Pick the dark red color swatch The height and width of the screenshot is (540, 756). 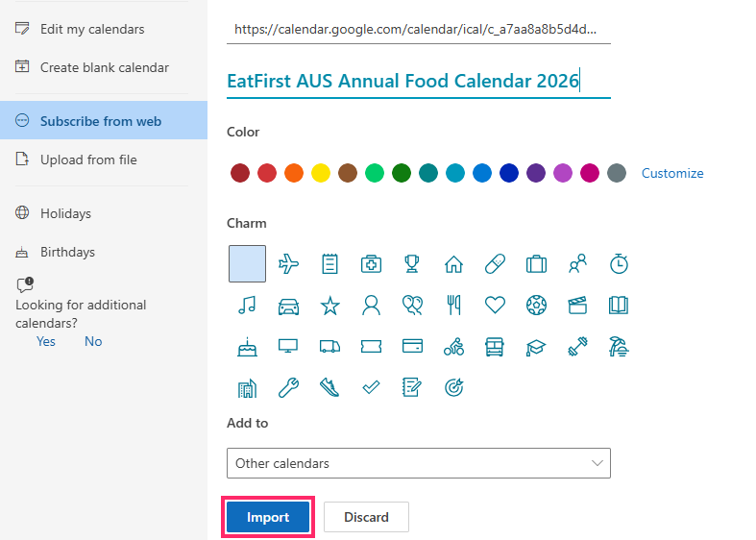click(240, 173)
